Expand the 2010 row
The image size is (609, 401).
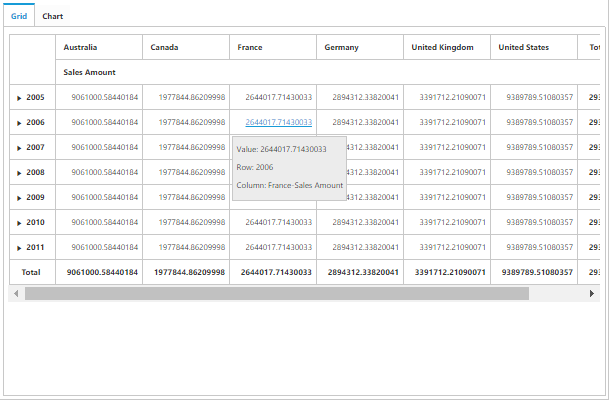(19, 223)
